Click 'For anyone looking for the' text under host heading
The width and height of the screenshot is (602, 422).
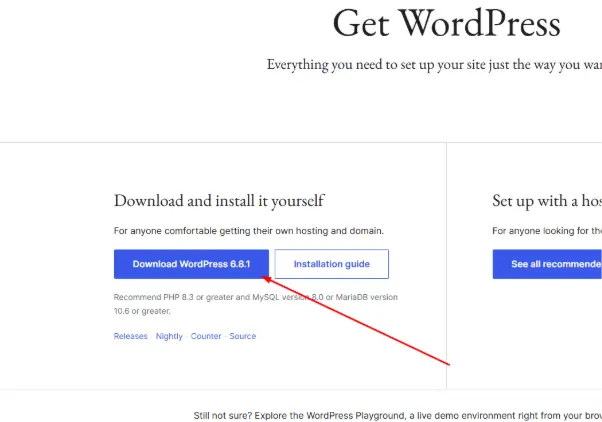point(547,231)
